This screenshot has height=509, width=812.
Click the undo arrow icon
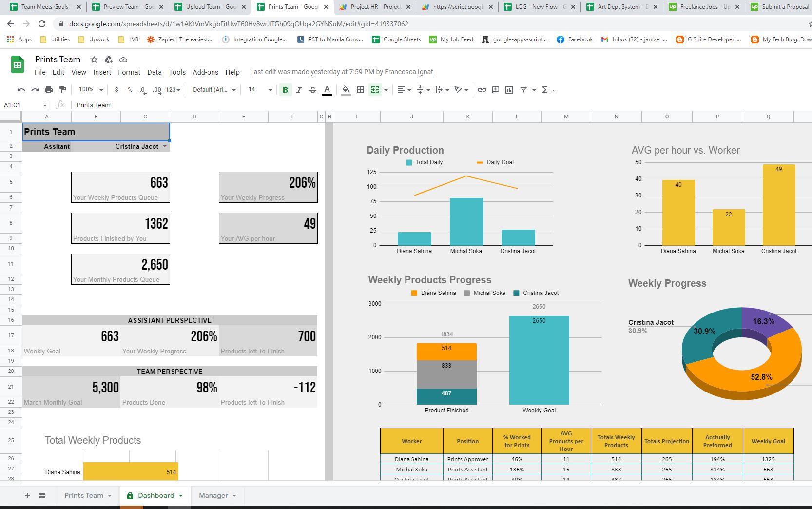21,90
